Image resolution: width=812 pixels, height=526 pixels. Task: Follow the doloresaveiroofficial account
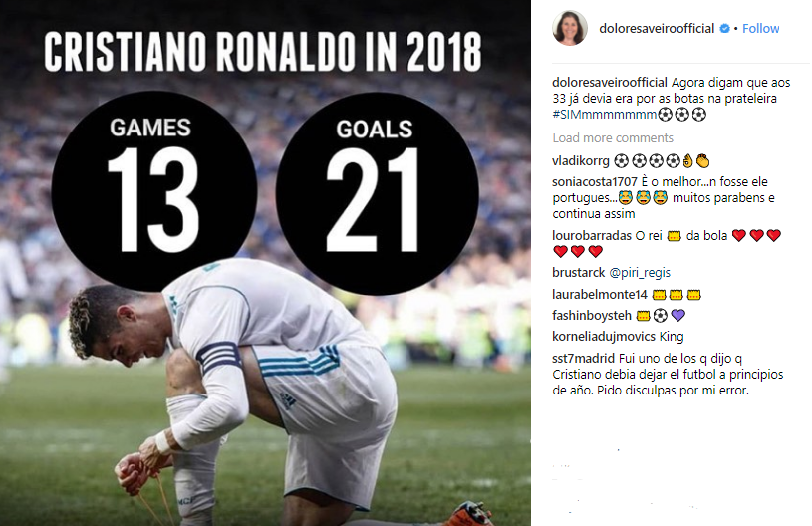point(760,29)
